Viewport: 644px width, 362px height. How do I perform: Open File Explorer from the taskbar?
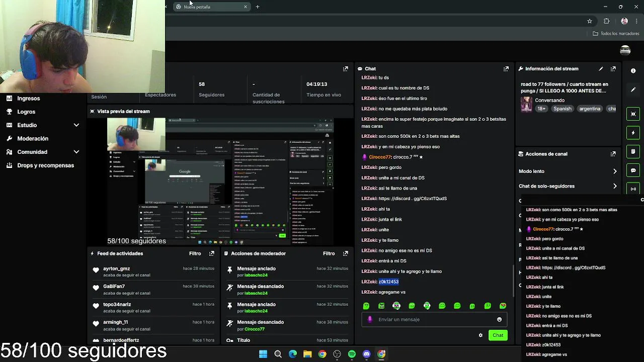click(307, 354)
